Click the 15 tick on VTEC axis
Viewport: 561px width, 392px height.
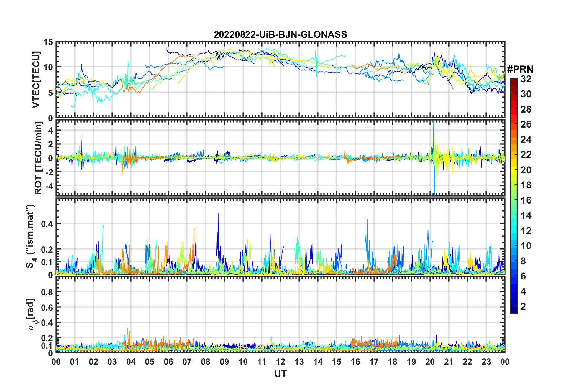(48, 42)
